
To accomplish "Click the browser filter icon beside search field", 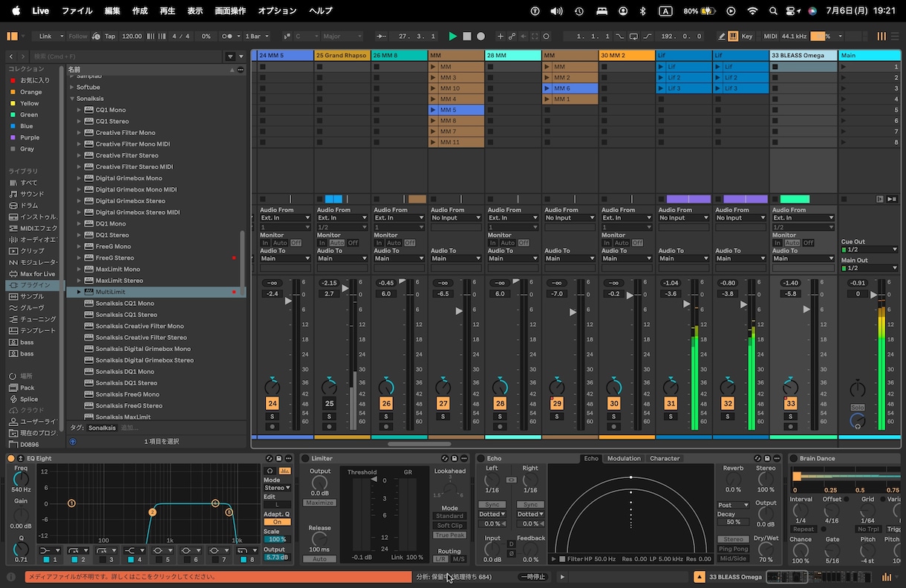I will 230,56.
